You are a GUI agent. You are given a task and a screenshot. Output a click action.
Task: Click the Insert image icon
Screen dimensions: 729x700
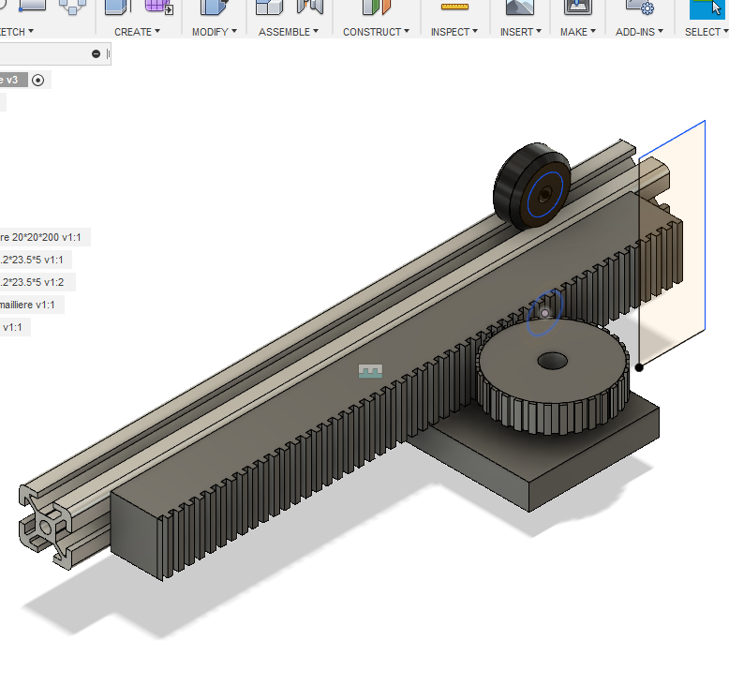(518, 7)
